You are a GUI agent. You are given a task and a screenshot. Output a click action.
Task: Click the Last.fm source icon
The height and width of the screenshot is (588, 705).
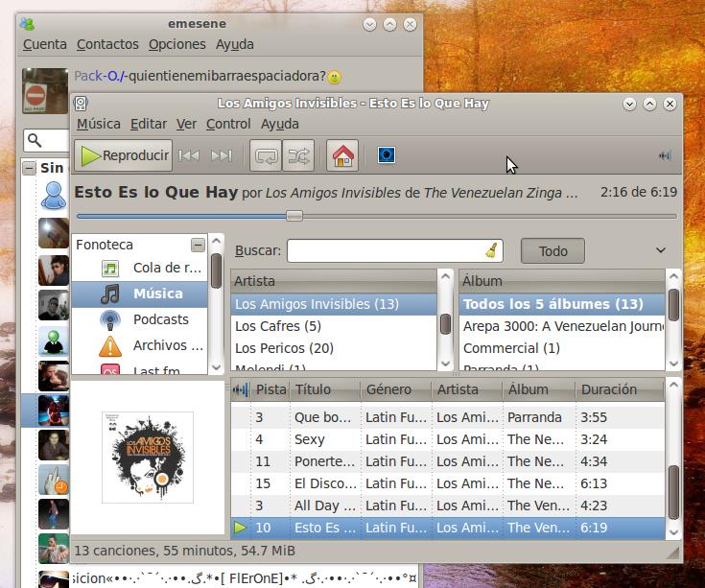pos(110,369)
